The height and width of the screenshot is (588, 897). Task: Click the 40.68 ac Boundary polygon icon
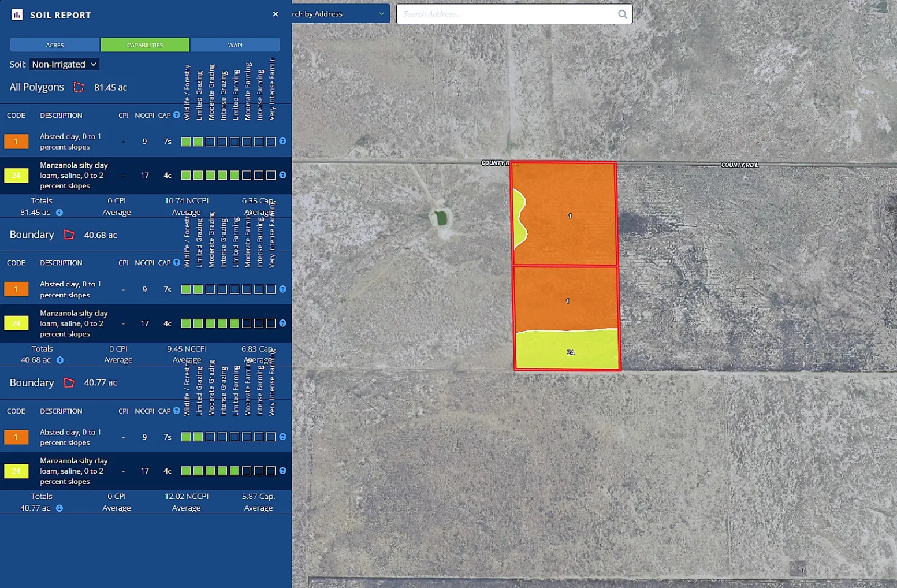69,235
